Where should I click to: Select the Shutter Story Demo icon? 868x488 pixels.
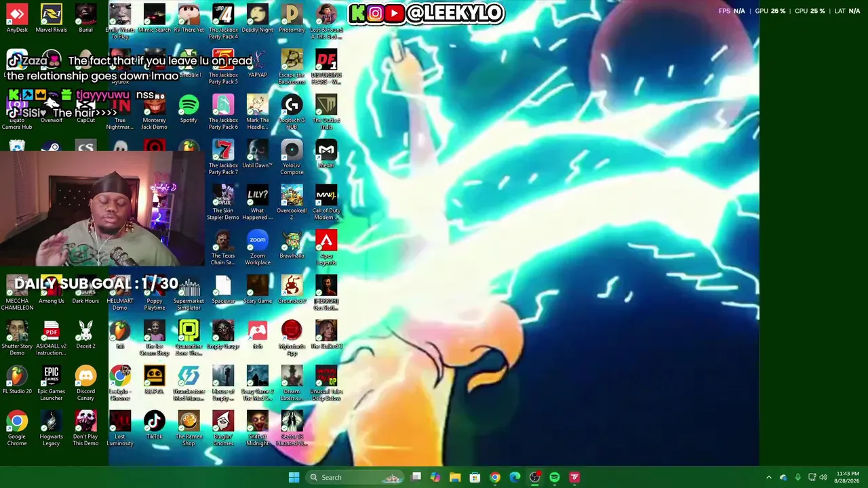point(17,339)
